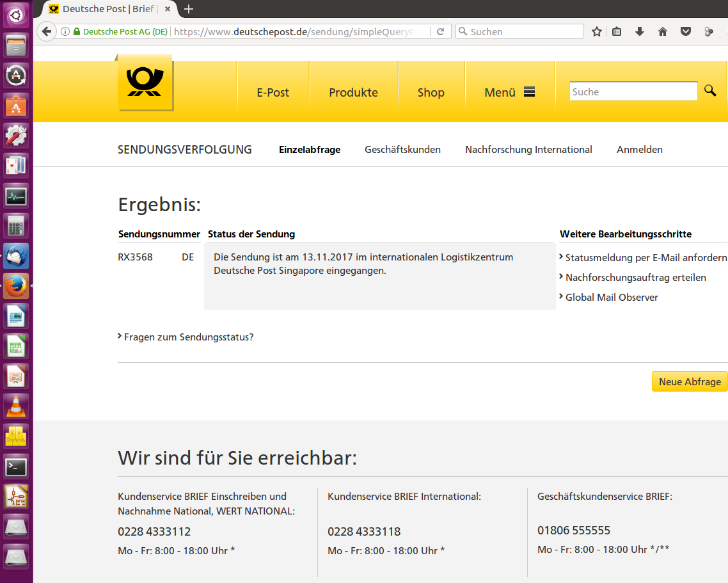Go back using browser back arrow

(47, 31)
